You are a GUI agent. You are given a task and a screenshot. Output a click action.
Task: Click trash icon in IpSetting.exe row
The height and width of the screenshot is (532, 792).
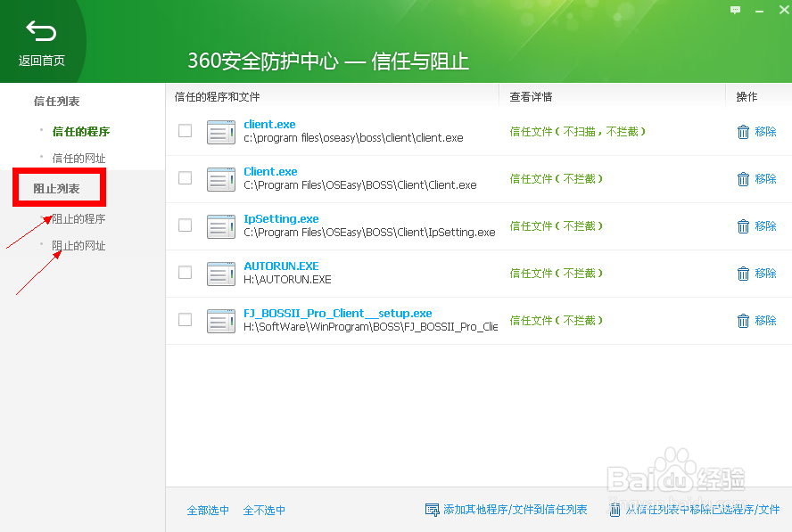(x=743, y=226)
